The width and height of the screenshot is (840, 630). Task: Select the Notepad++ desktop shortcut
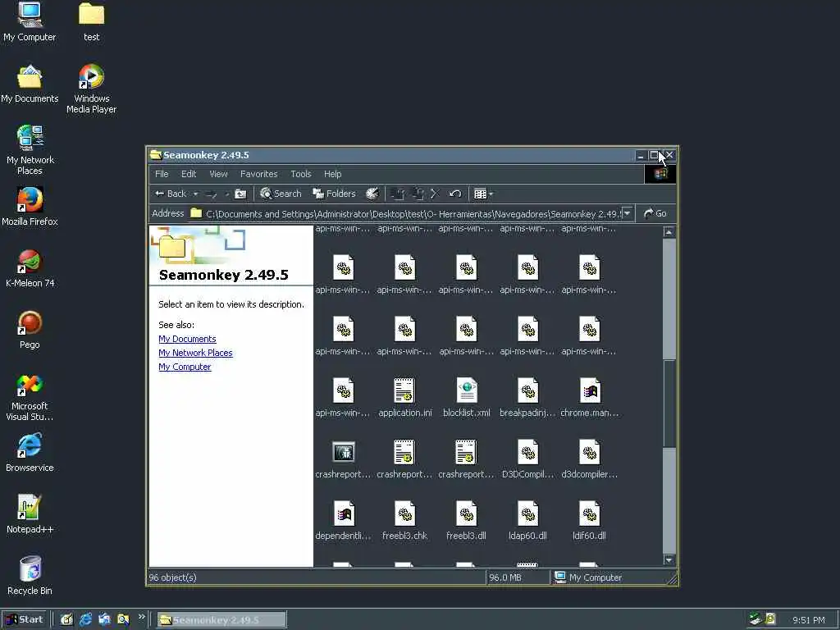(x=30, y=515)
